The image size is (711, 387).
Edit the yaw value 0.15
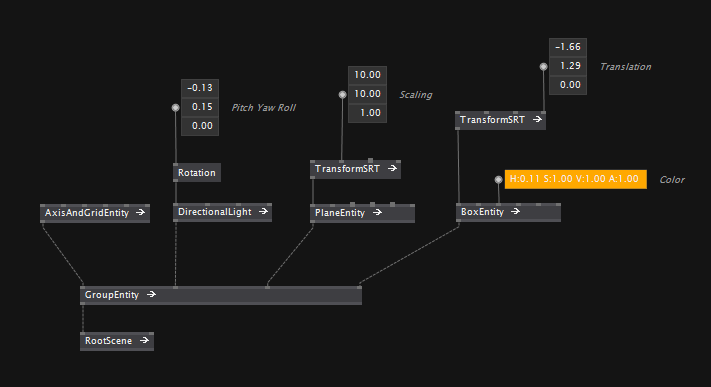pyautogui.click(x=200, y=107)
